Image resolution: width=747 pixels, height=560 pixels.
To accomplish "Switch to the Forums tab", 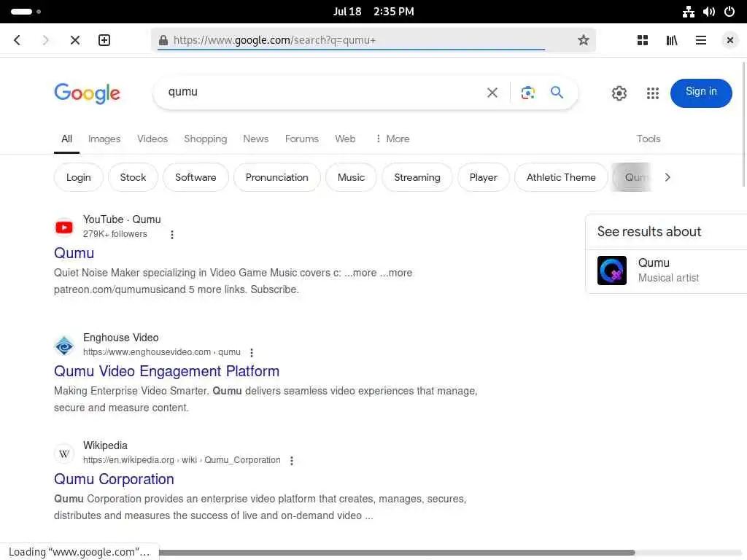I will pos(301,139).
